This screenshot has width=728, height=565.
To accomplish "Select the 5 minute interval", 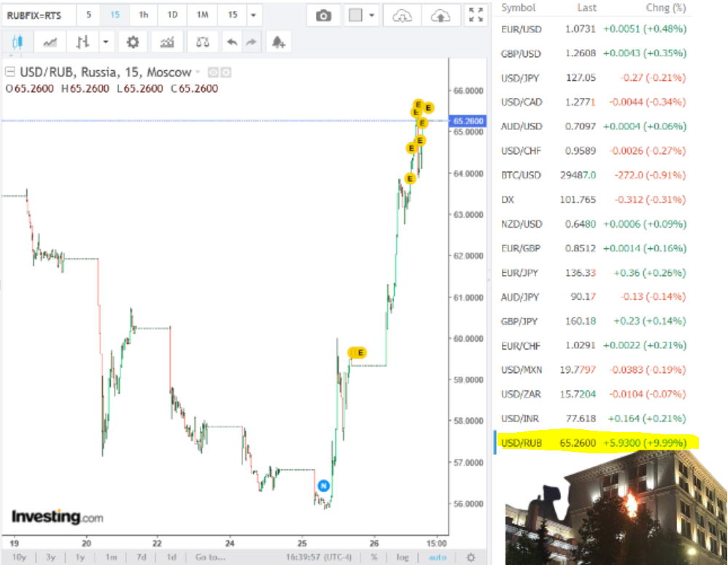I will (x=89, y=15).
